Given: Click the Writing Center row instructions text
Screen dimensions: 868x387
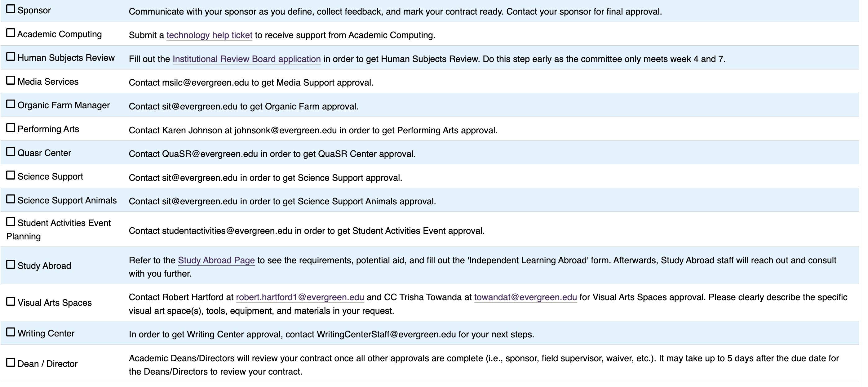Looking at the screenshot, I should [x=331, y=335].
